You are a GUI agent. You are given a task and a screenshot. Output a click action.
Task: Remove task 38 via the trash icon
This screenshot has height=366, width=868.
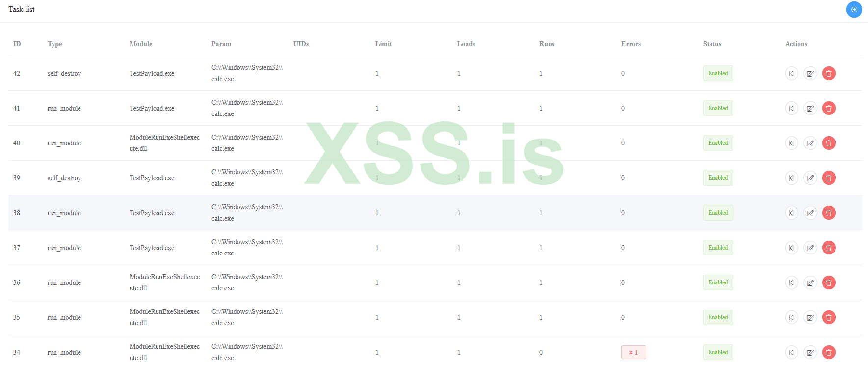(x=829, y=213)
